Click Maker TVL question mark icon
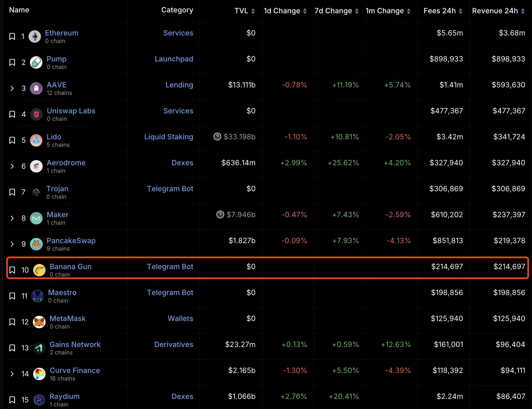Screen dimensions: 532x409 220,215
